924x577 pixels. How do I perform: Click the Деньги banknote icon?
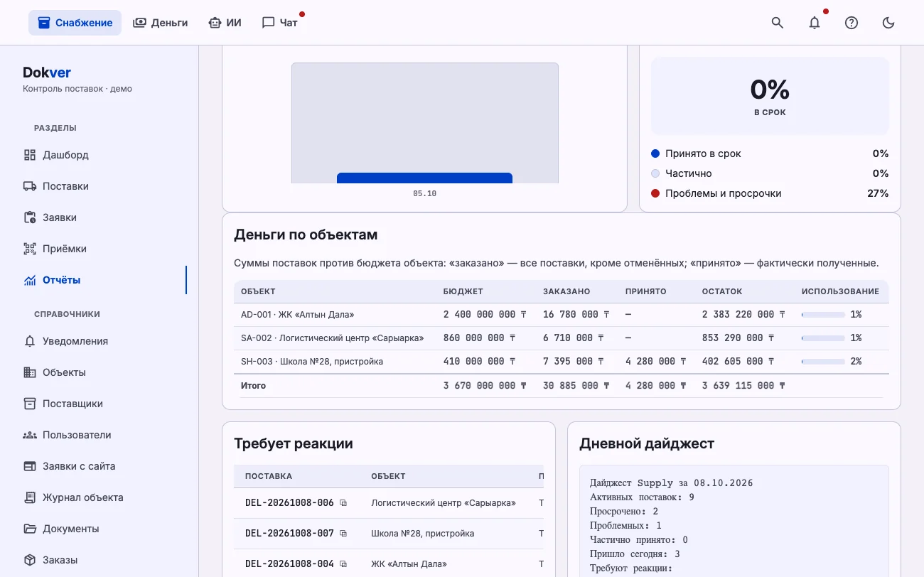pyautogui.click(x=139, y=23)
